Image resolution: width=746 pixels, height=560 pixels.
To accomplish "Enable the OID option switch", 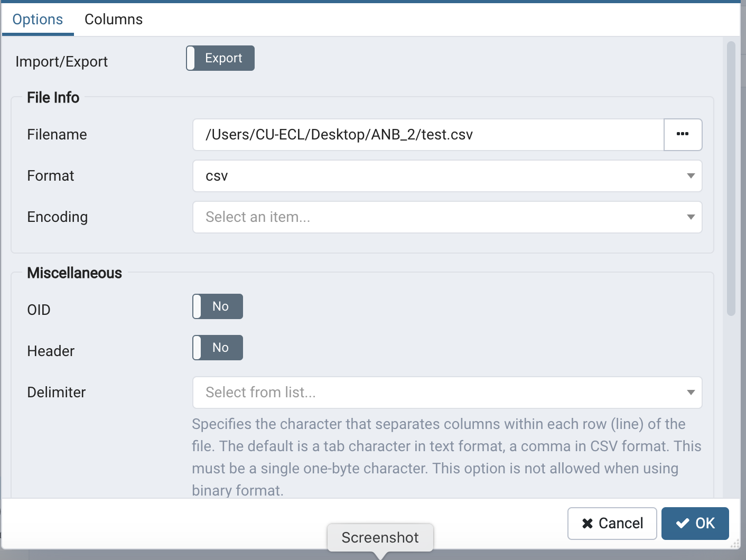I will 218,306.
